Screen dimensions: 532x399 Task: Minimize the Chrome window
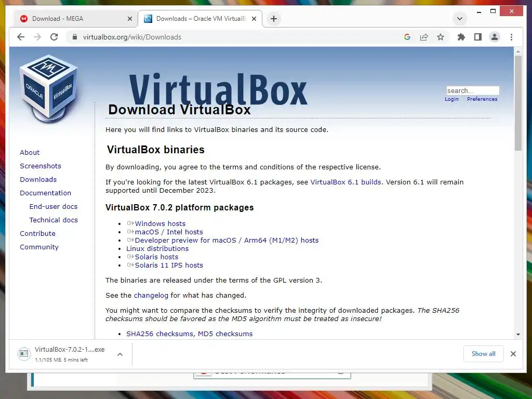click(x=478, y=12)
